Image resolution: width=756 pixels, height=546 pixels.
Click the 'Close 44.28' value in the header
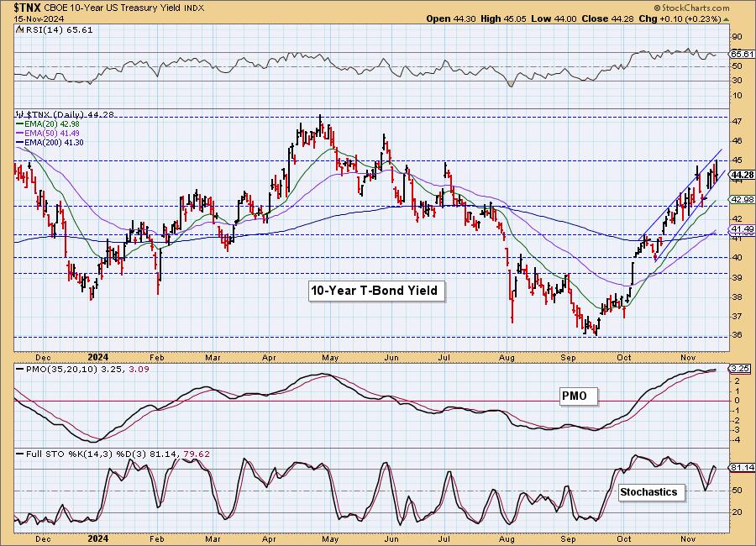607,18
